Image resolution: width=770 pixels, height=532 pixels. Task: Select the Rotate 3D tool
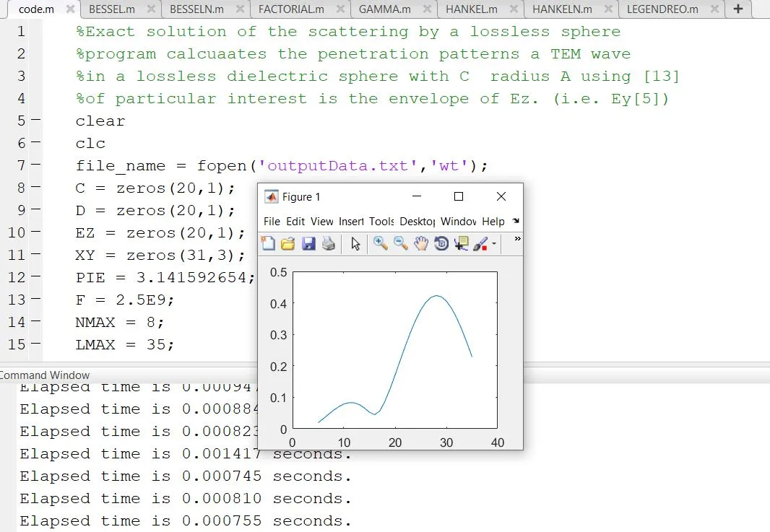click(x=441, y=244)
